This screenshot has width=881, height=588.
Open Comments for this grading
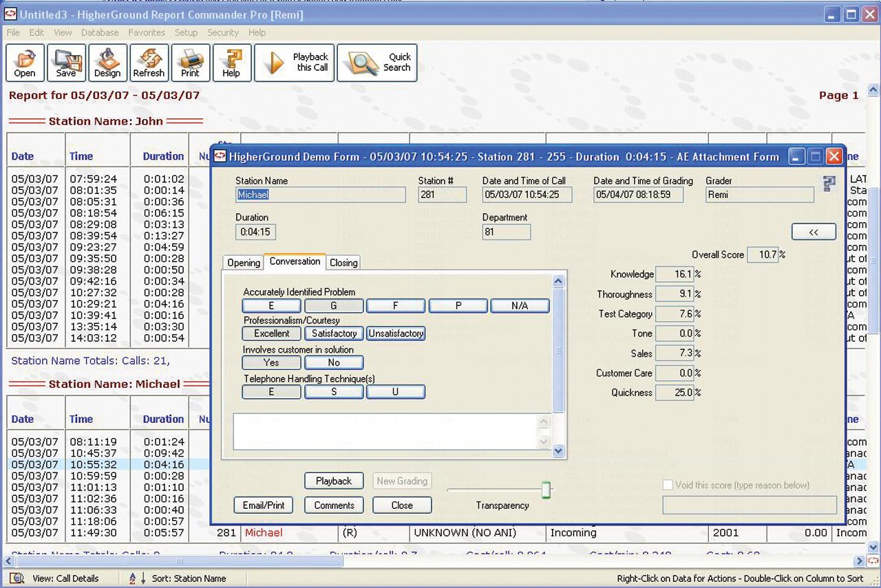click(334, 505)
